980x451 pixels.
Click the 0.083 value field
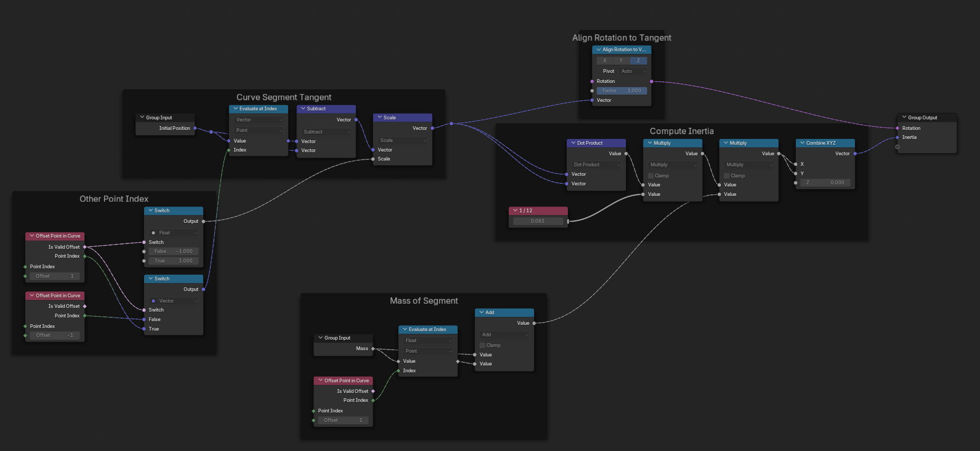pyautogui.click(x=538, y=221)
